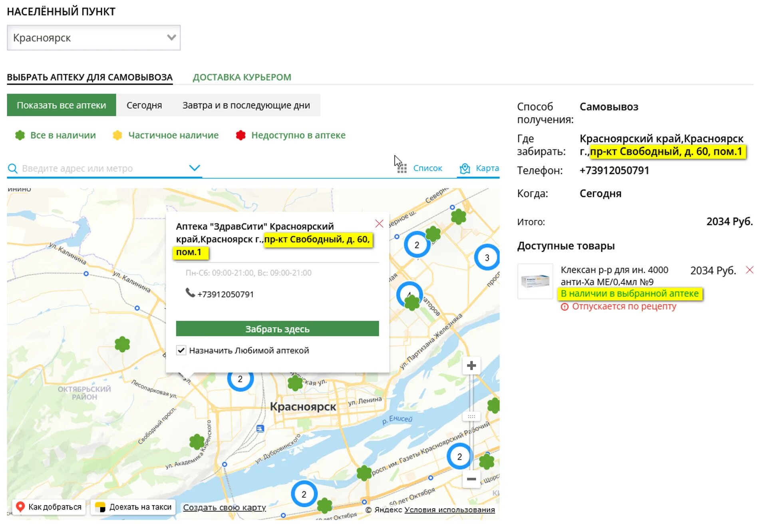767x532 pixels.
Task: Click the В наличии в выбранной аптеке label
Action: pos(630,294)
